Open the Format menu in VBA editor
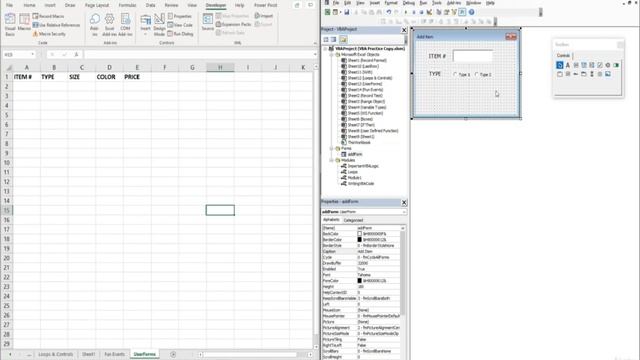This screenshot has width=640, height=360. click(391, 3)
